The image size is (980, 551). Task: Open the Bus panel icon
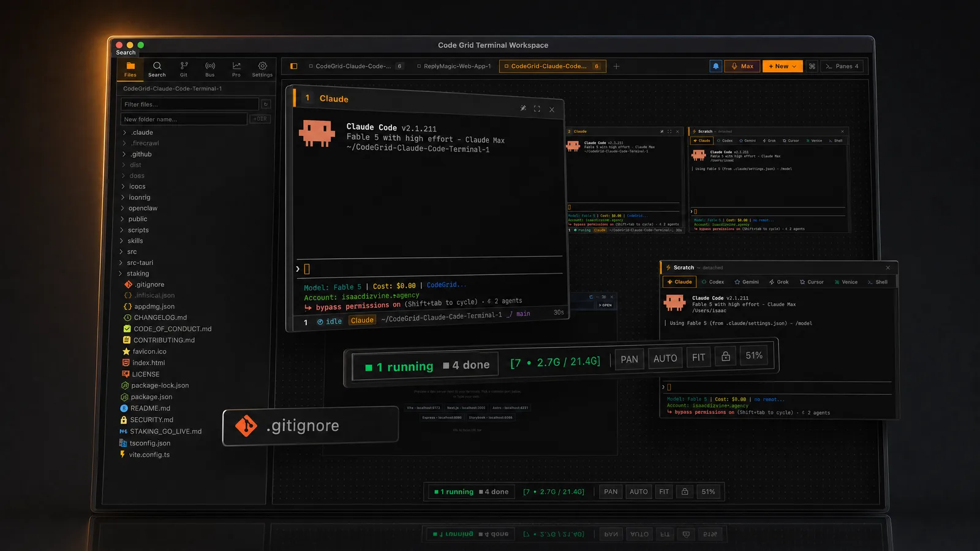click(210, 69)
